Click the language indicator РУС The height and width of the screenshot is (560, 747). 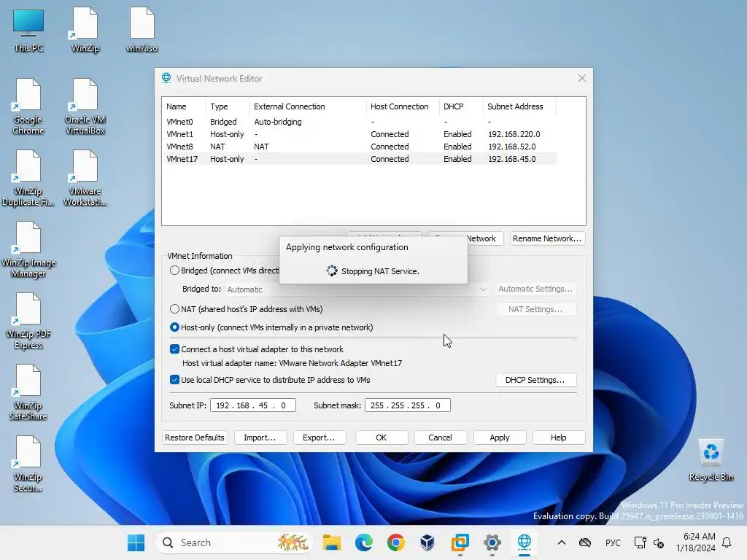613,542
